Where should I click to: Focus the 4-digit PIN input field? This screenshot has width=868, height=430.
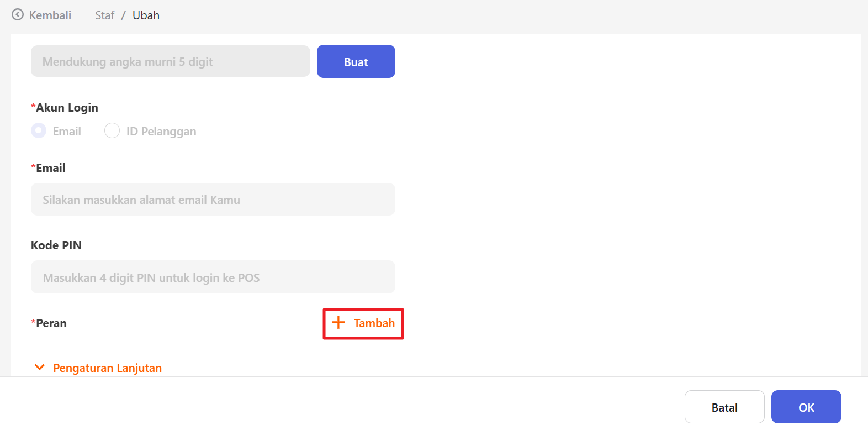click(x=213, y=277)
